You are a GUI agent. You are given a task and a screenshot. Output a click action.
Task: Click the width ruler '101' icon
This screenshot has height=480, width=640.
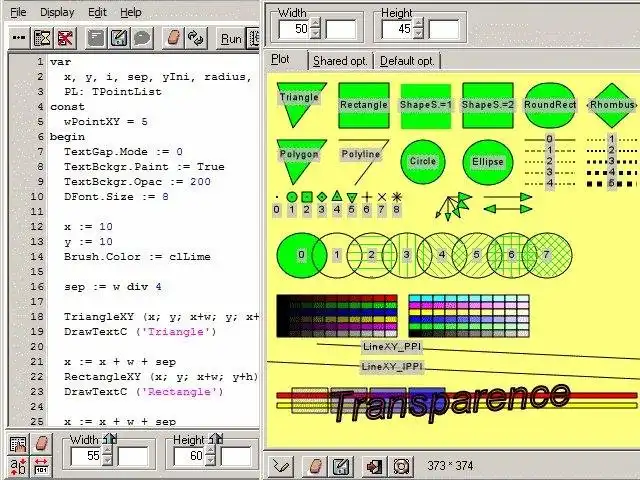(x=41, y=467)
